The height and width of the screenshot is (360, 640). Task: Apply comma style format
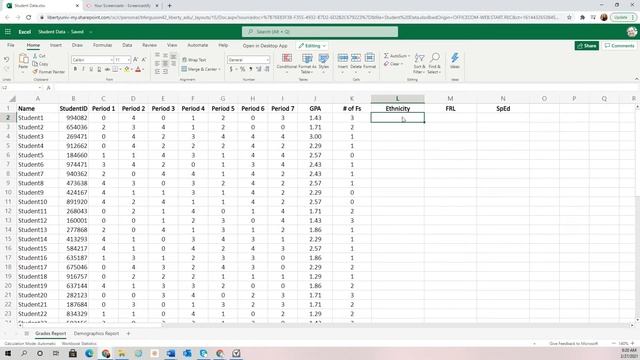click(x=251, y=69)
